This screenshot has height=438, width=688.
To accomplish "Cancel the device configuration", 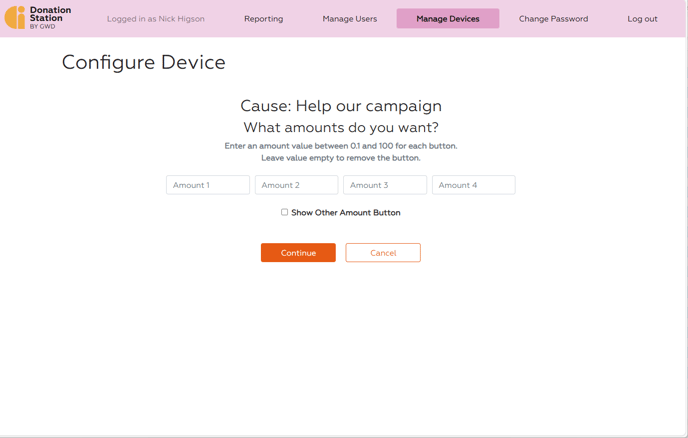I will coord(383,253).
